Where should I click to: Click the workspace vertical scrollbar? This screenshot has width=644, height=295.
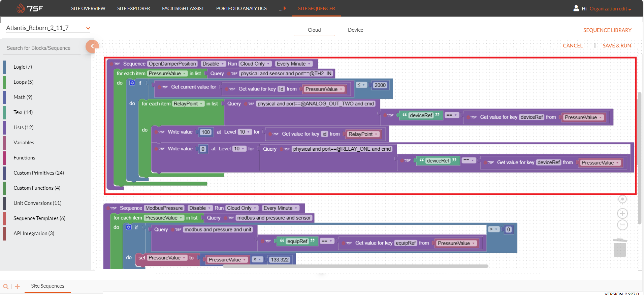click(x=640, y=158)
